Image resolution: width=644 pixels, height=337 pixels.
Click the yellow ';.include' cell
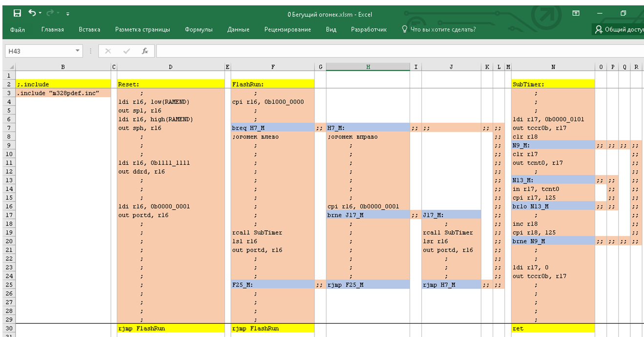(63, 84)
